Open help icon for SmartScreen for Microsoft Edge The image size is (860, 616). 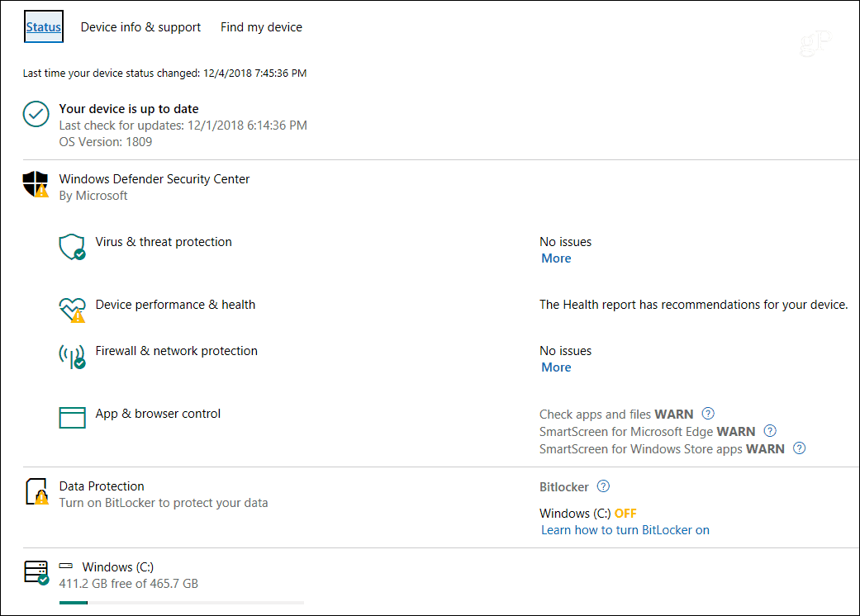click(770, 431)
